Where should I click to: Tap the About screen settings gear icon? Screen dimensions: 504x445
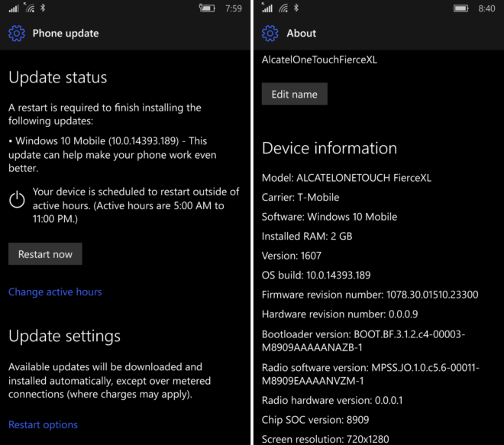(x=270, y=34)
